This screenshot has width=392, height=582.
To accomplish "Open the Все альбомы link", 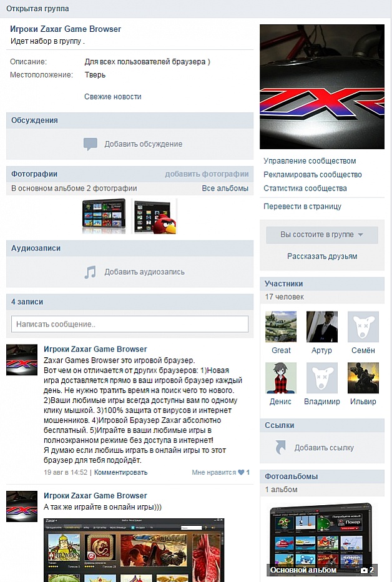I will tap(225, 188).
